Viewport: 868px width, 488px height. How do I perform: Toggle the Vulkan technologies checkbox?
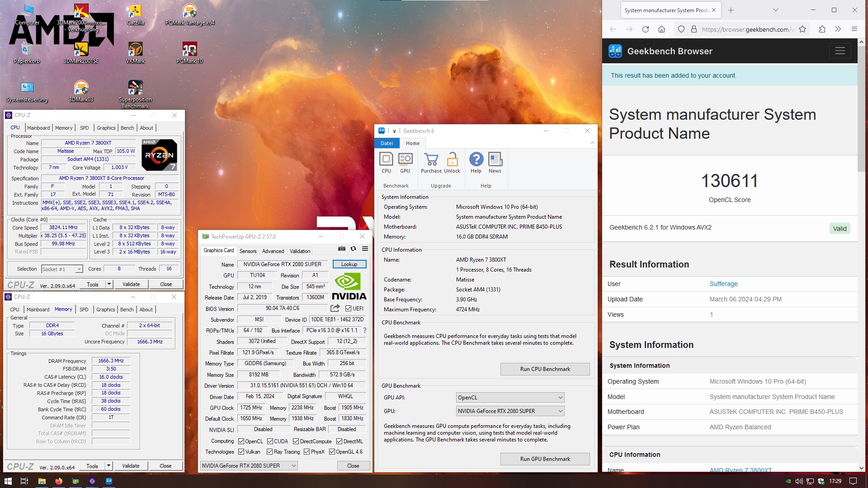241,452
